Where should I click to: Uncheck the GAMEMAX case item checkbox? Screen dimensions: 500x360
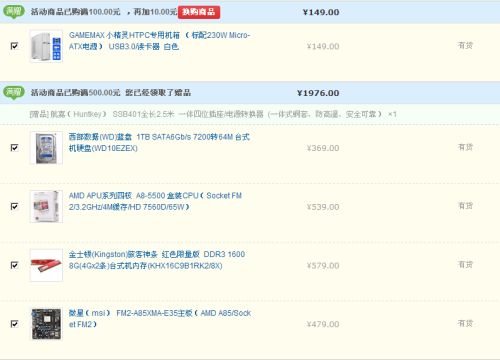(14, 46)
